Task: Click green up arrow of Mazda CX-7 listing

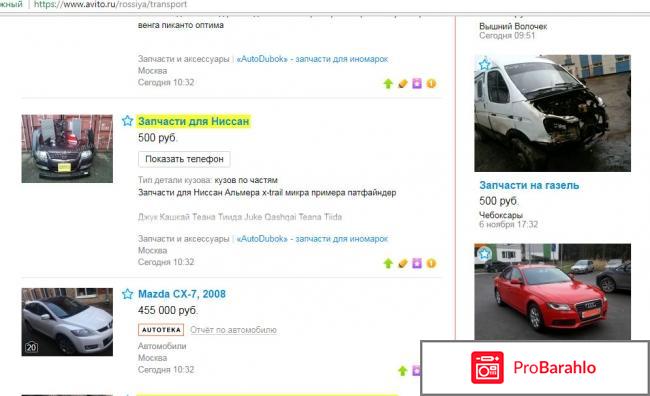Action: pos(402,371)
